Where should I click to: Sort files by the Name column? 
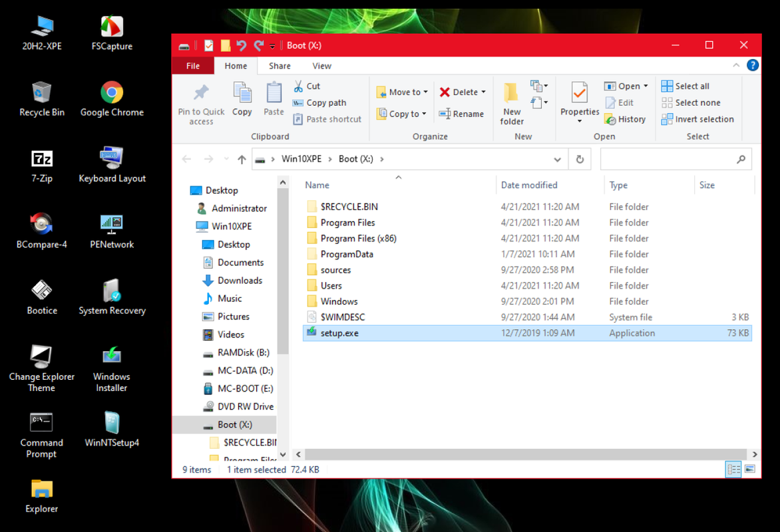tap(398, 185)
